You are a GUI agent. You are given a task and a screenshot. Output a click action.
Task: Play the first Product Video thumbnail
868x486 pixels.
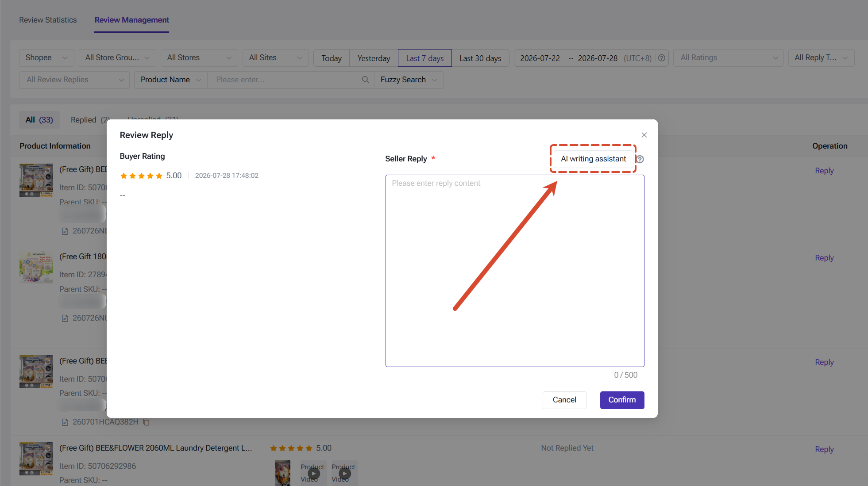click(313, 473)
